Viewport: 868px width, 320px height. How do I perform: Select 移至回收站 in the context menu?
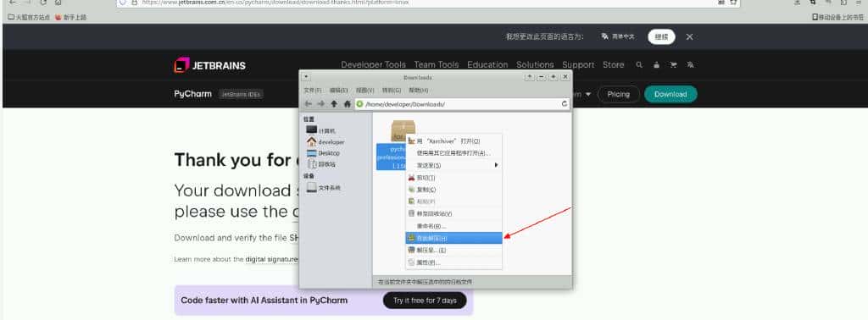pos(454,214)
